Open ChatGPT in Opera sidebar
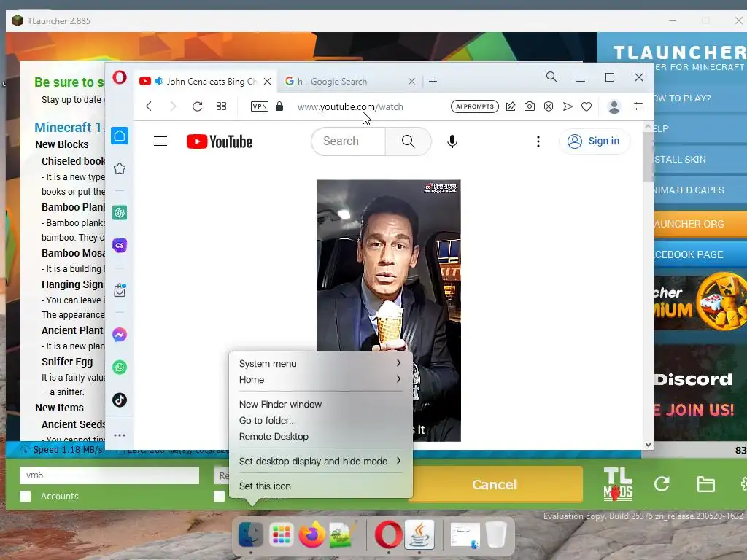The image size is (747, 560). [x=120, y=212]
